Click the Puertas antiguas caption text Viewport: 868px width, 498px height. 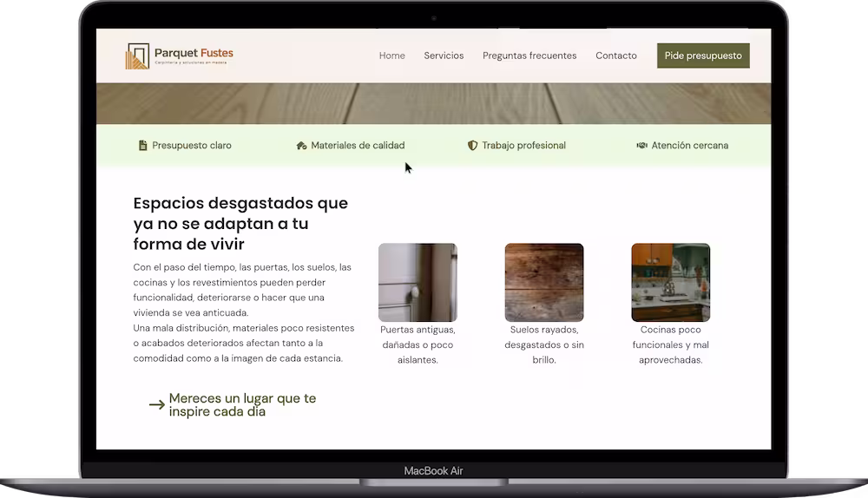point(418,344)
